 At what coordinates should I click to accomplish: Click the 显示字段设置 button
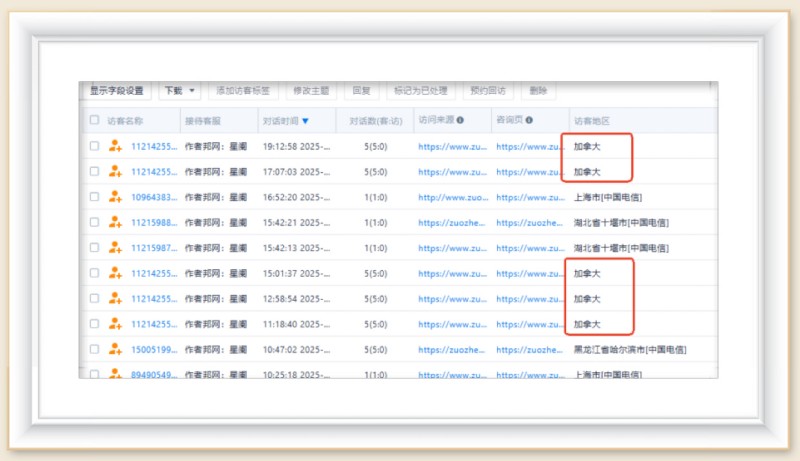[116, 91]
